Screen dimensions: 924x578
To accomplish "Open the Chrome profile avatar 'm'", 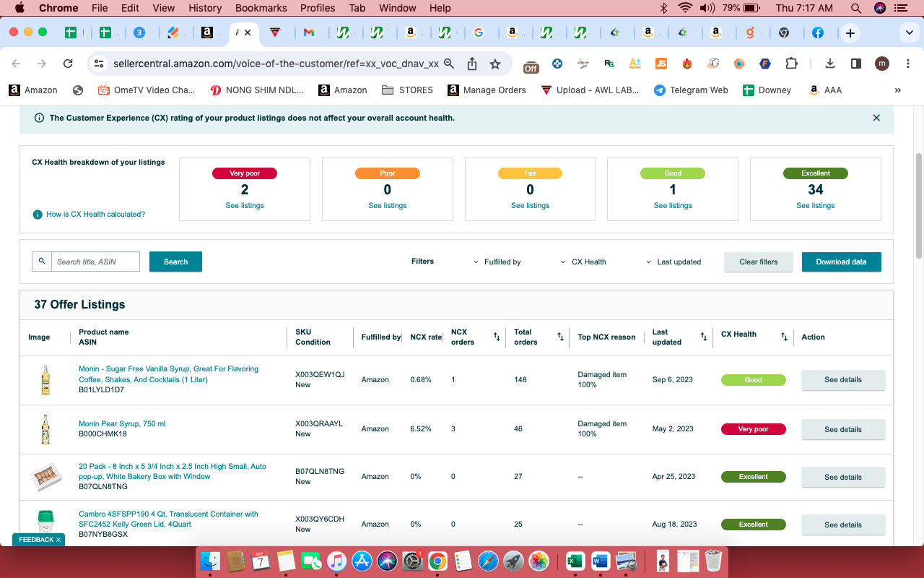I will tap(882, 64).
